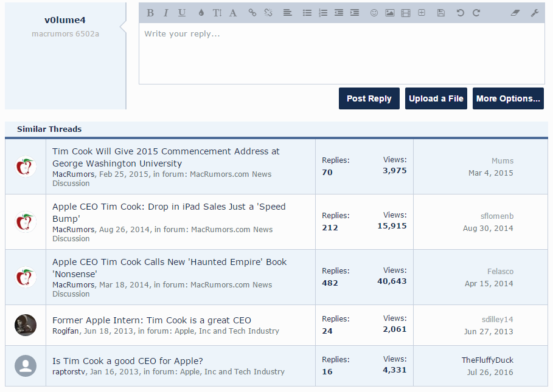This screenshot has width=553, height=392.
Task: Open the smilies picker
Action: coord(374,13)
